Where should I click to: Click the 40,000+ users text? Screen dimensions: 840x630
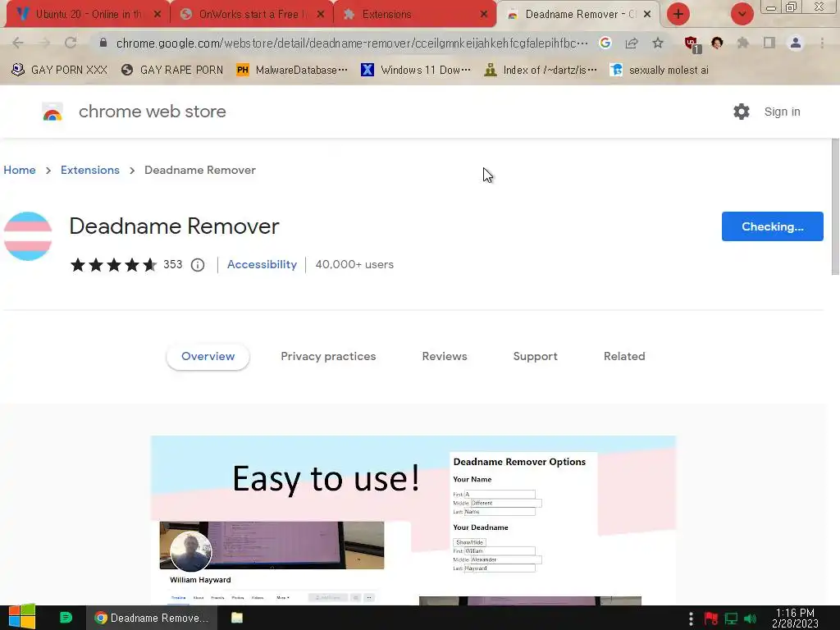354,265
